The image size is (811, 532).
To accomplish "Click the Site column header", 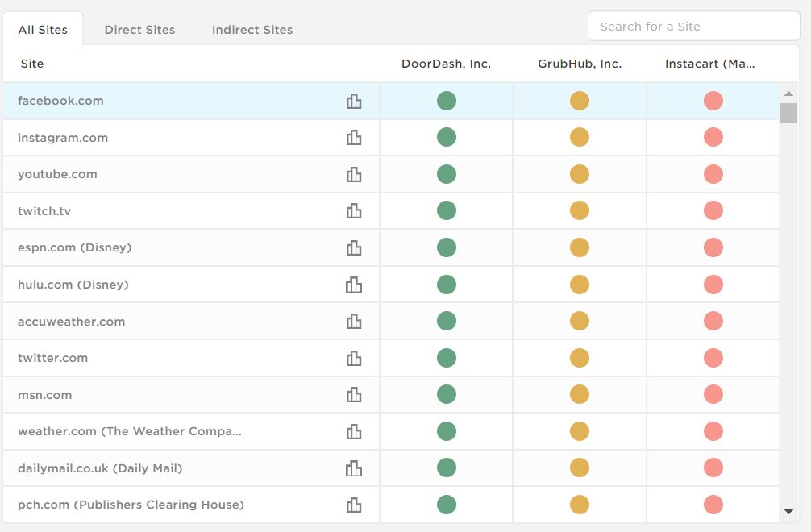I will (x=32, y=64).
